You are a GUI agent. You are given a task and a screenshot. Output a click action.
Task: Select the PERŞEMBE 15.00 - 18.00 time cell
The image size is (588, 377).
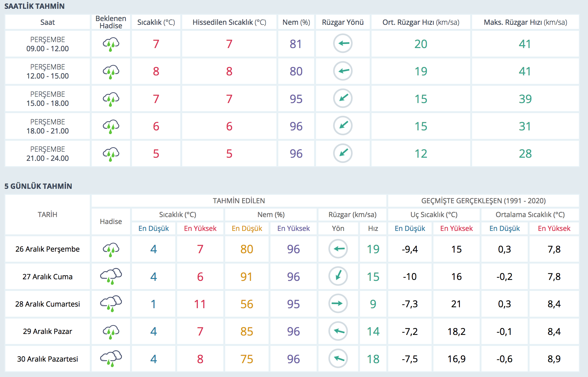click(x=47, y=99)
